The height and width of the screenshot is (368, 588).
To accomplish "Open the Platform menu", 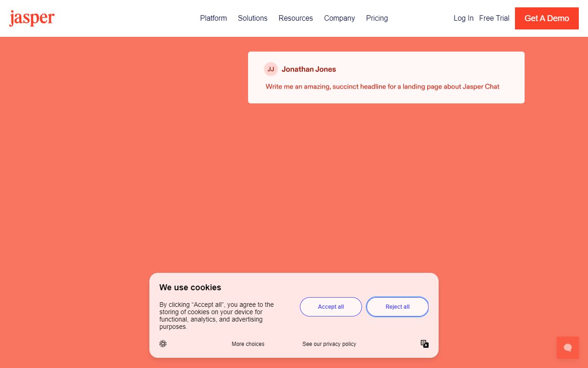I will coord(213,18).
